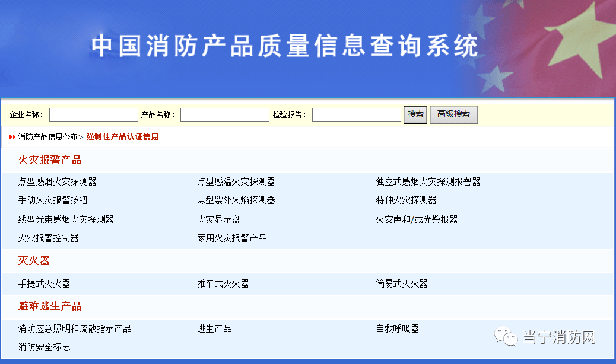Select 手动火灾报警按钮 link
This screenshot has width=616, height=364.
pos(53,200)
